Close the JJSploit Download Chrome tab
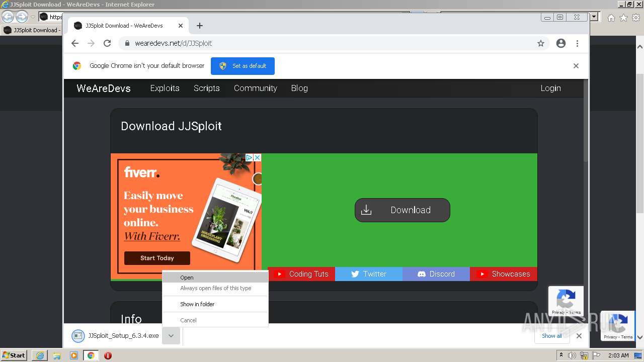The image size is (644, 362). (x=181, y=26)
